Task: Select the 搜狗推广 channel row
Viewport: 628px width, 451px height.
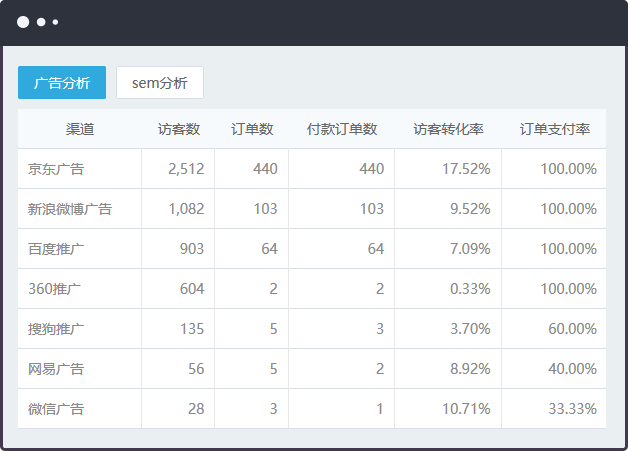Action: pos(312,329)
